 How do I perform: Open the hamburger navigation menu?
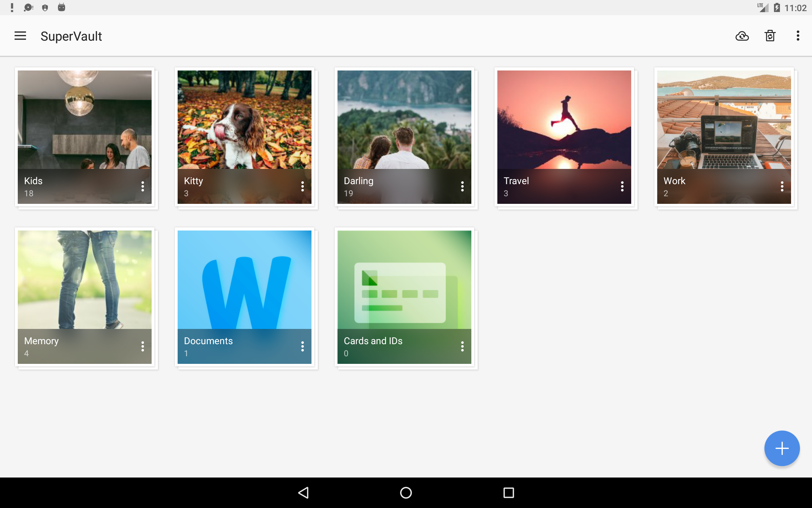click(20, 36)
